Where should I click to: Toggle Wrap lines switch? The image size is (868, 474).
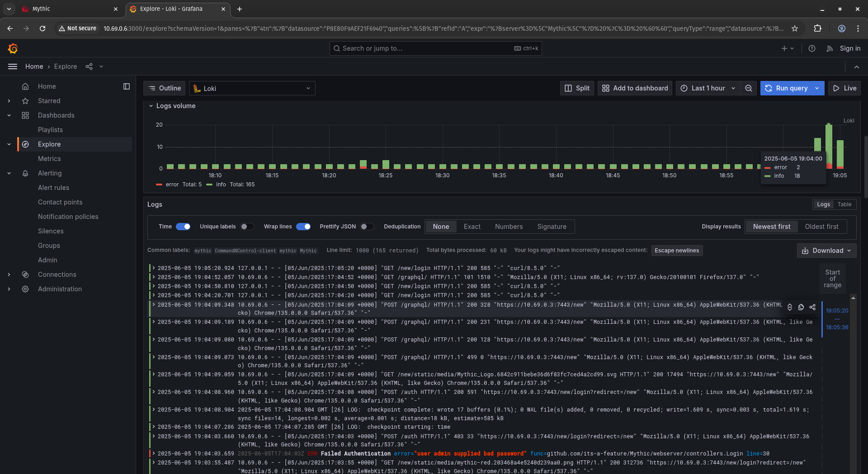[303, 227]
